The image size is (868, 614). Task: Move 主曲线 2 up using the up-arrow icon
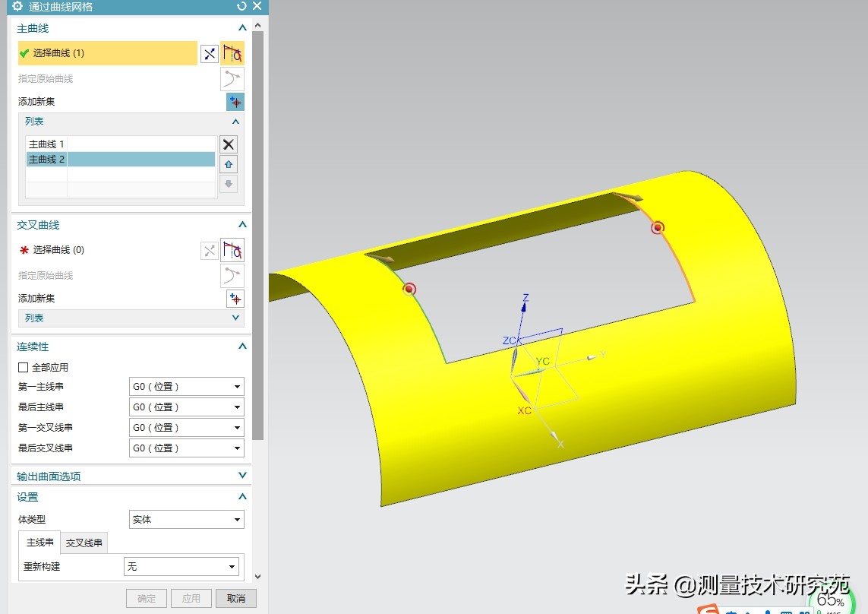tap(228, 163)
